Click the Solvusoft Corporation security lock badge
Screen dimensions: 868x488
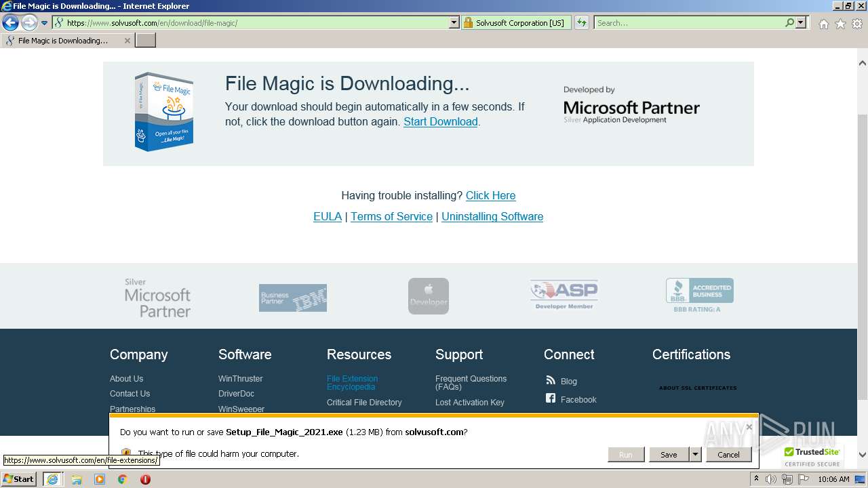click(x=515, y=22)
